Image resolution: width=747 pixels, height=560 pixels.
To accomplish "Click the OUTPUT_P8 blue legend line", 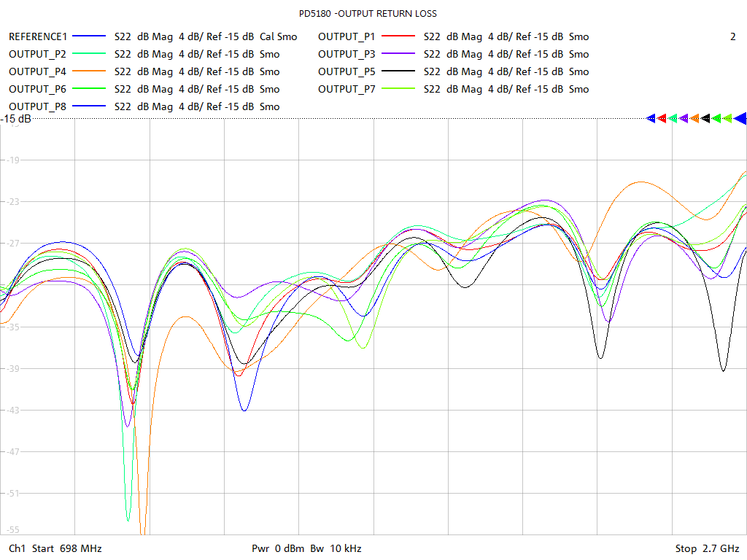I will coord(88,106).
